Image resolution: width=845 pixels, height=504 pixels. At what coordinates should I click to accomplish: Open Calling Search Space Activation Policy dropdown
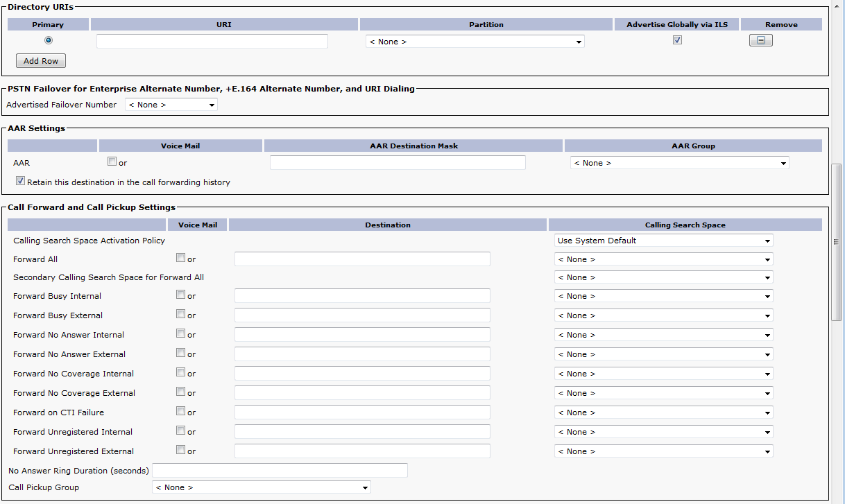(x=664, y=241)
